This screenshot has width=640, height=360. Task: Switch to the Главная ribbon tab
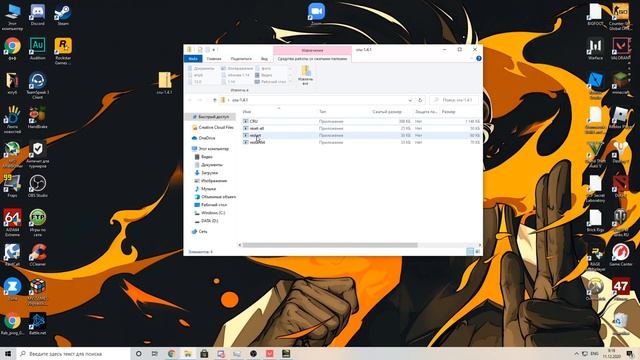point(214,59)
